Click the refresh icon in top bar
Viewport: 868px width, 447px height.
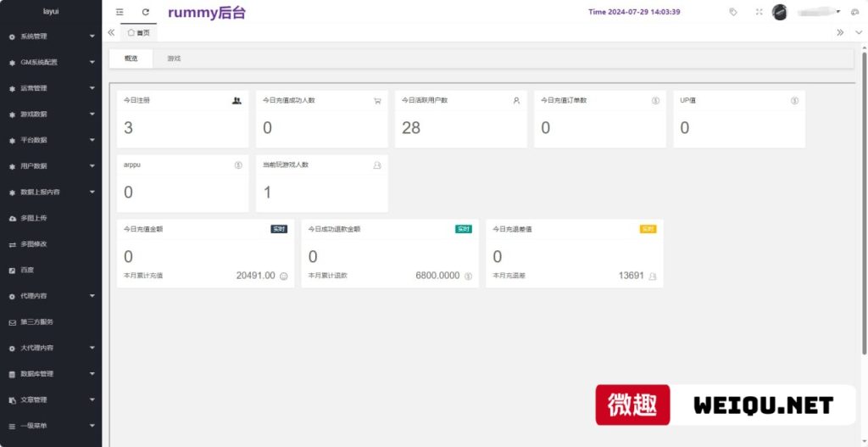click(146, 12)
